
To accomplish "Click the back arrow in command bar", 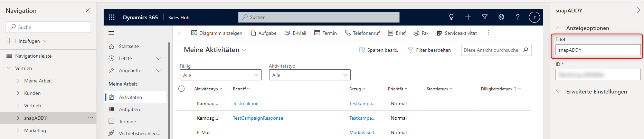I will 180,33.
